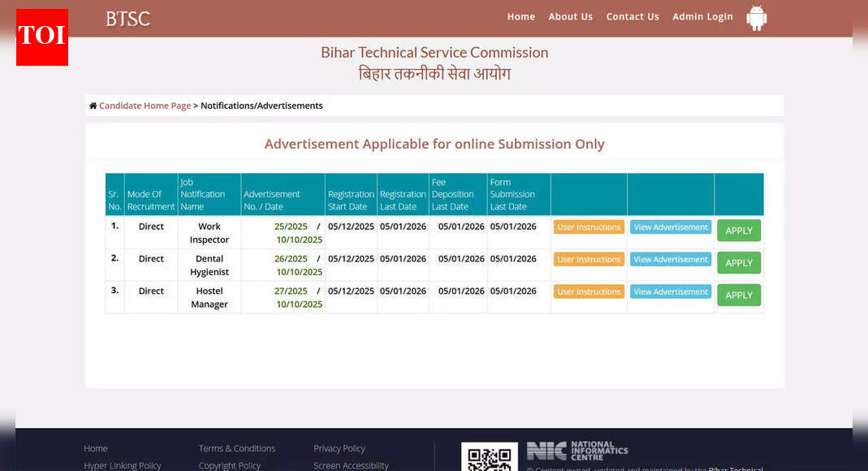Open the Privacy Policy footer link
The width and height of the screenshot is (868, 471).
pos(339,448)
